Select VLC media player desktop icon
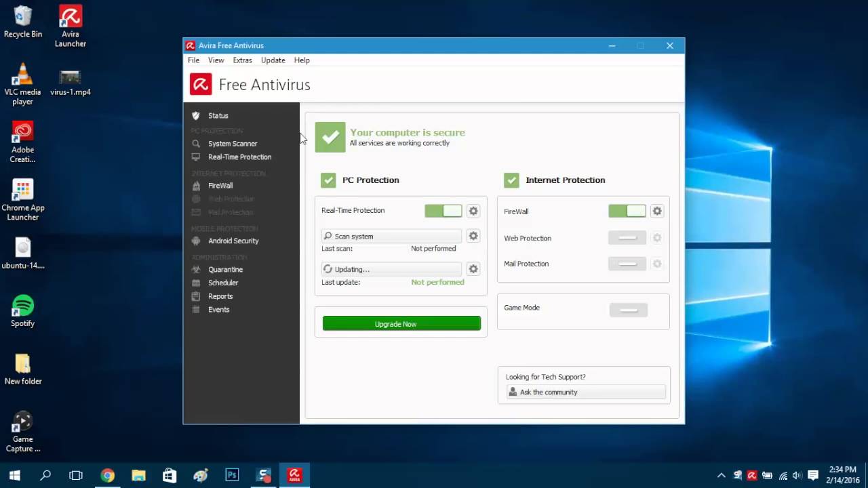The height and width of the screenshot is (488, 868). [x=22, y=84]
